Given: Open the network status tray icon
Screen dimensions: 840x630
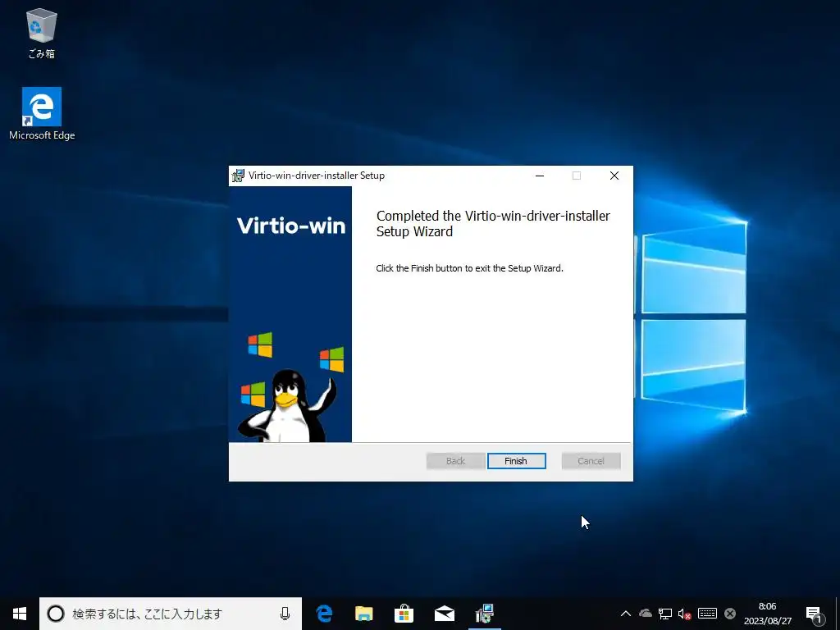Looking at the screenshot, I should tap(664, 614).
